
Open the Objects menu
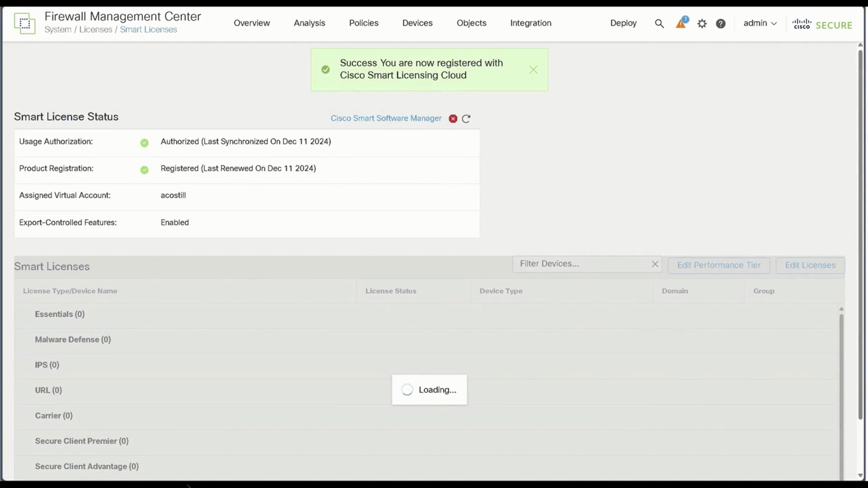(472, 23)
